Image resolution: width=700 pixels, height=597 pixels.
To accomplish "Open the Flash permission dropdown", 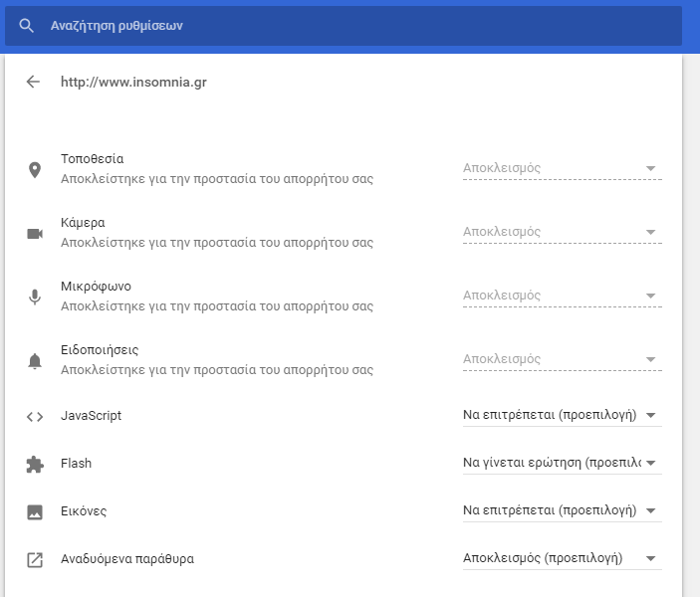I will pyautogui.click(x=562, y=463).
